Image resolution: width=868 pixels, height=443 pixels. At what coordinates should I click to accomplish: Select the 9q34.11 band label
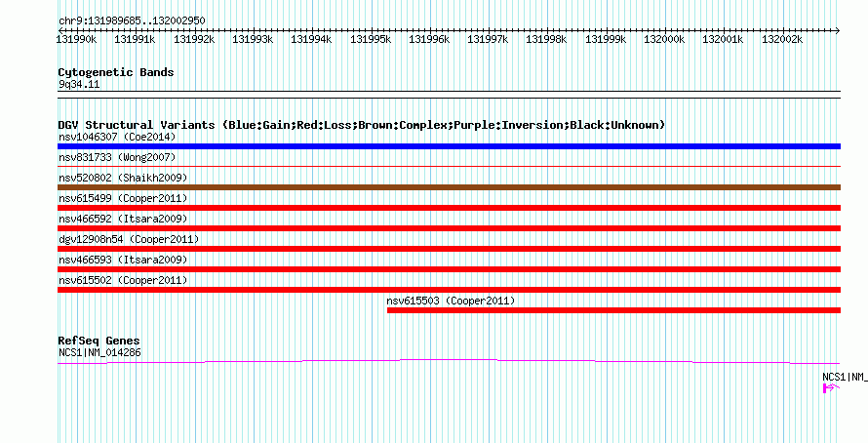[79, 85]
